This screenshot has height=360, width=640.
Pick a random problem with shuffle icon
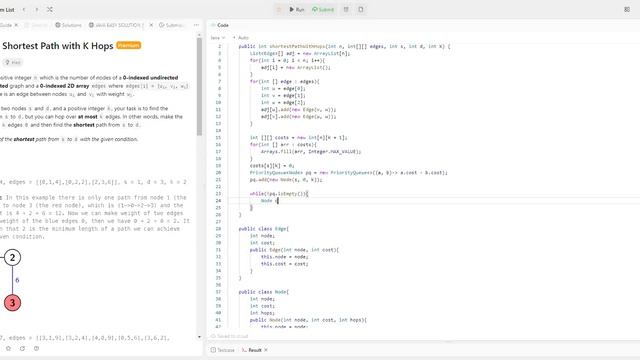[x=50, y=9]
